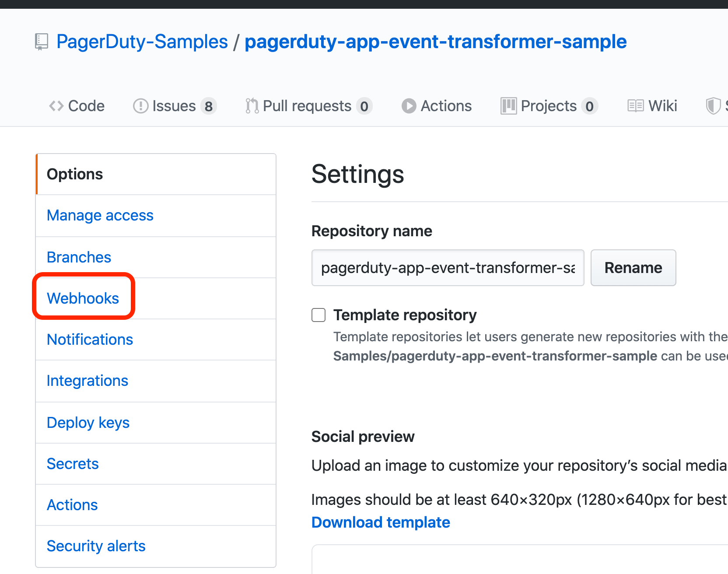Click the Pull requests count badge showing 0
This screenshot has width=728, height=574.
click(x=364, y=106)
